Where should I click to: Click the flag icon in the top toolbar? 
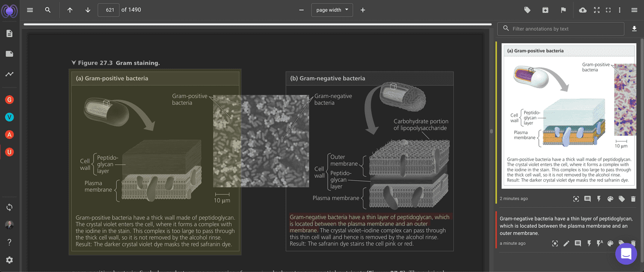[x=563, y=10]
